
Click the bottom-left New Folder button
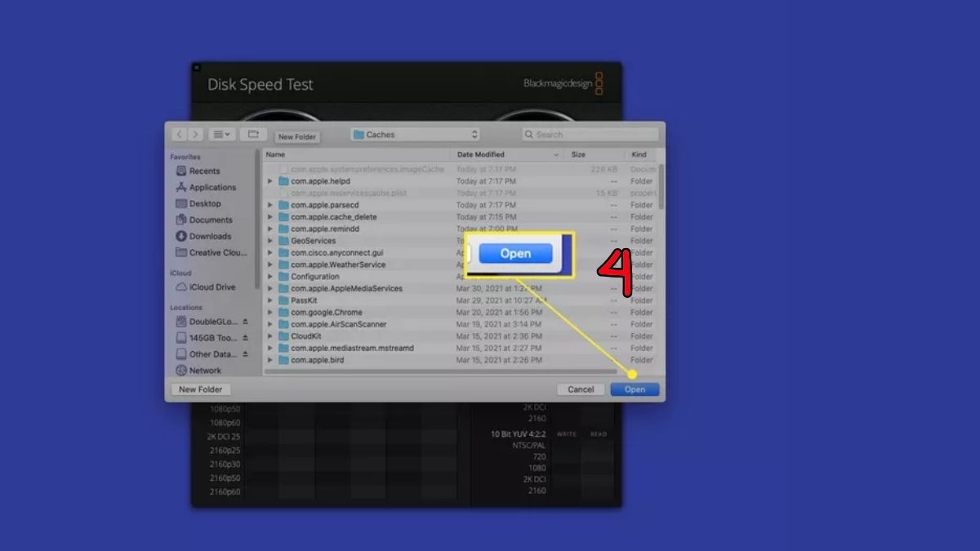(201, 389)
